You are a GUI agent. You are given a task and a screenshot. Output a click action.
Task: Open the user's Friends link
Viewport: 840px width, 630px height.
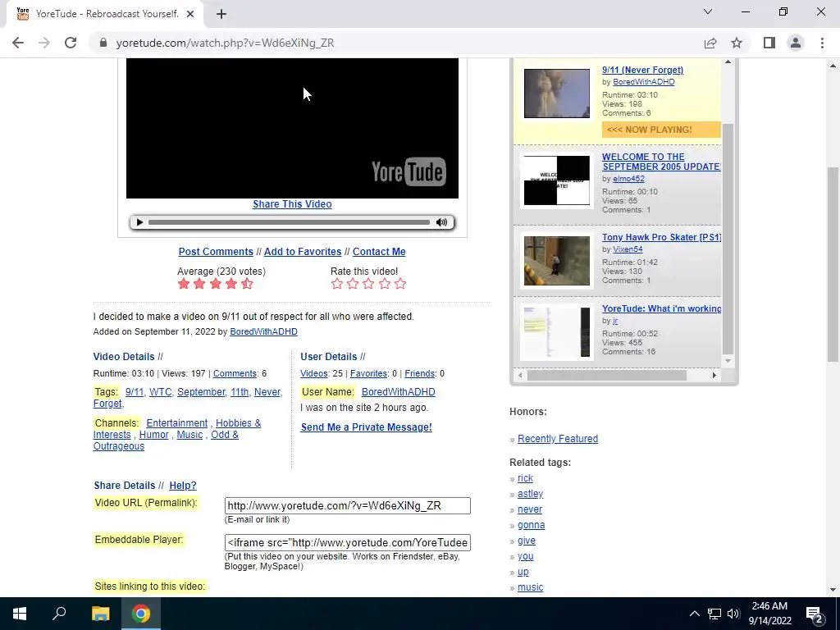click(419, 373)
